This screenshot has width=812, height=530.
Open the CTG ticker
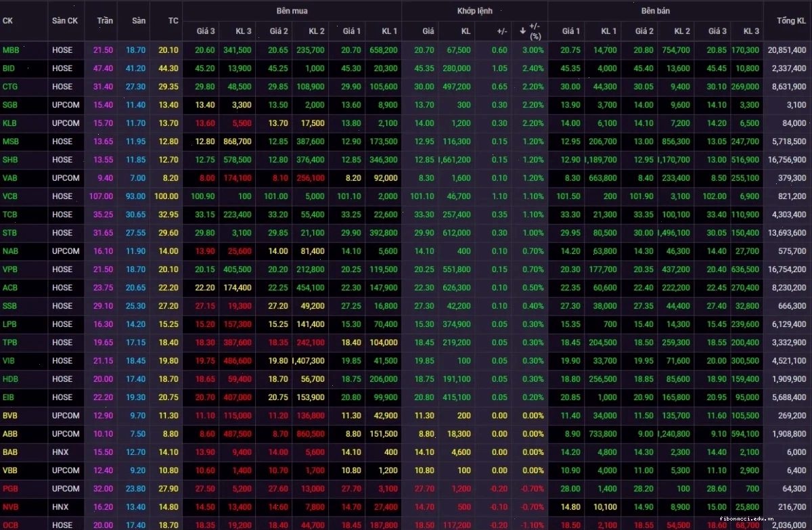[x=10, y=87]
